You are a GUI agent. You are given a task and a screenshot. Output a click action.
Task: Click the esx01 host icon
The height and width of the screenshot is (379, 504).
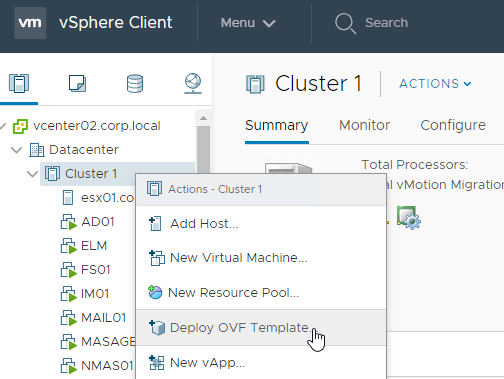coord(68,198)
